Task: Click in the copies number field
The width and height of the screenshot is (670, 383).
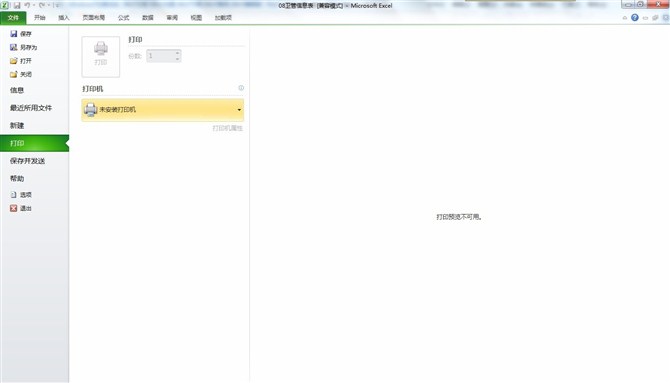Action: [161, 56]
